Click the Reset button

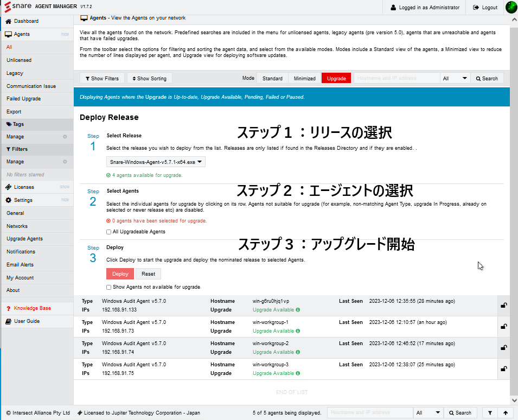[x=148, y=274]
